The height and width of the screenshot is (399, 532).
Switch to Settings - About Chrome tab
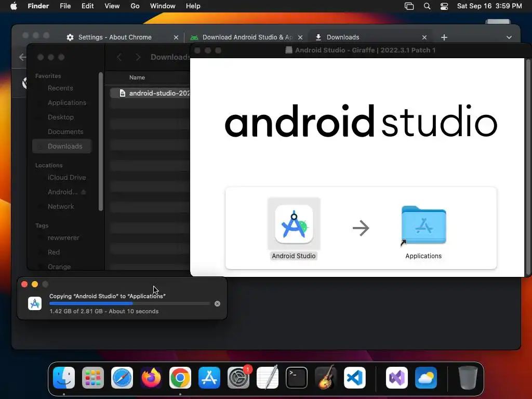[115, 37]
